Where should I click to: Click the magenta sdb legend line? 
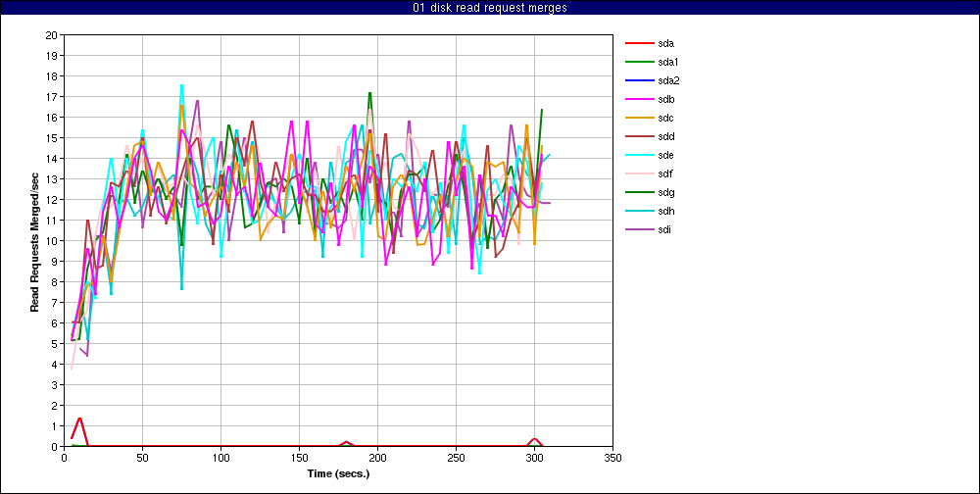638,99
